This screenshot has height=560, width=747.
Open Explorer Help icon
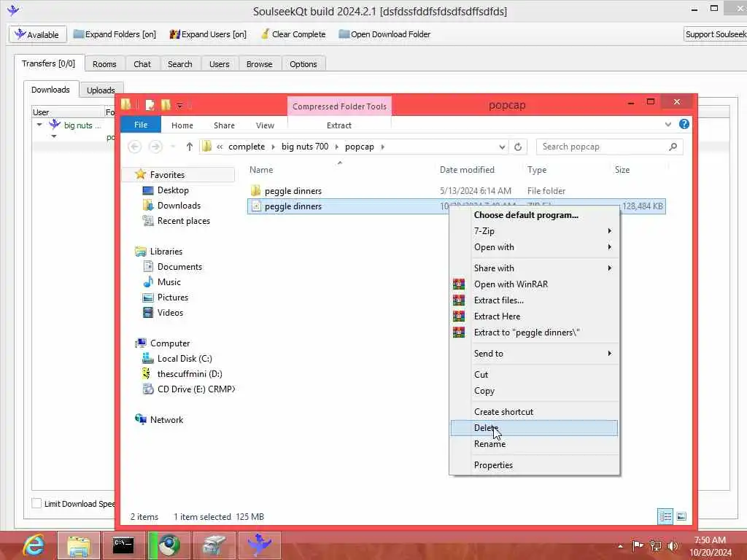point(684,124)
